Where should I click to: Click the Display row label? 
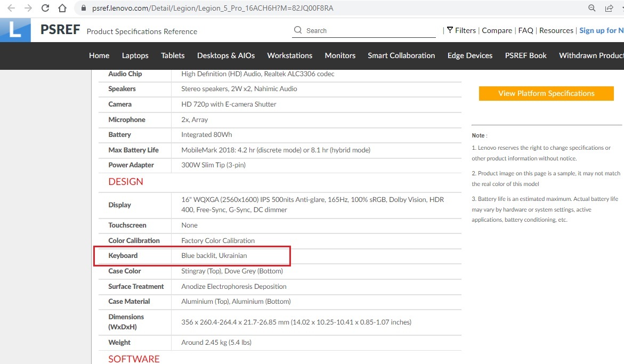[x=119, y=205]
